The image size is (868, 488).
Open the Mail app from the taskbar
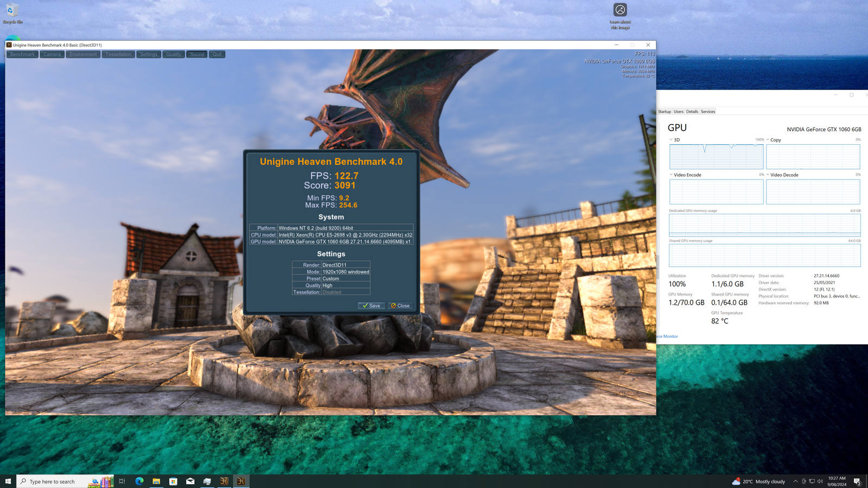[190, 481]
